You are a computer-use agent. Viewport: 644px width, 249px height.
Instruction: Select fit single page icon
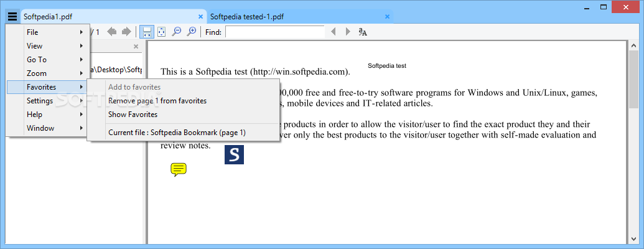[x=161, y=32]
